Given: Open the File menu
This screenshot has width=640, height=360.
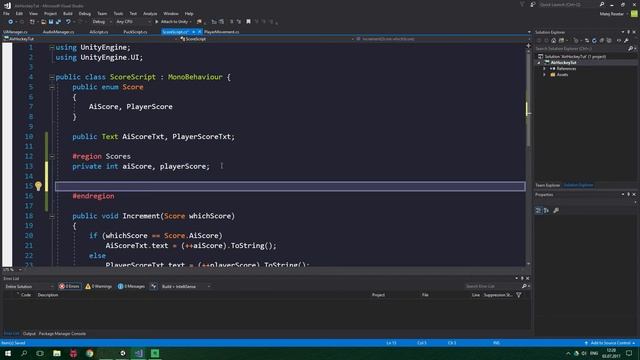Looking at the screenshot, I should [6, 13].
